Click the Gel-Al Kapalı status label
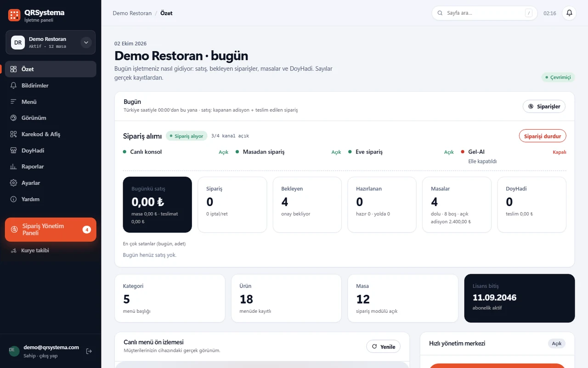The height and width of the screenshot is (368, 588). (x=560, y=152)
